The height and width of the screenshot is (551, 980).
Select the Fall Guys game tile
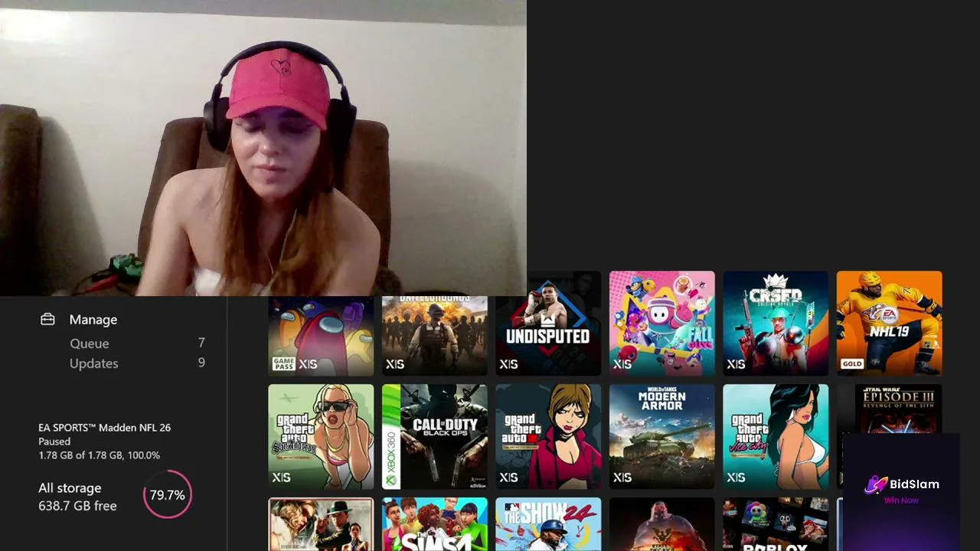click(661, 323)
